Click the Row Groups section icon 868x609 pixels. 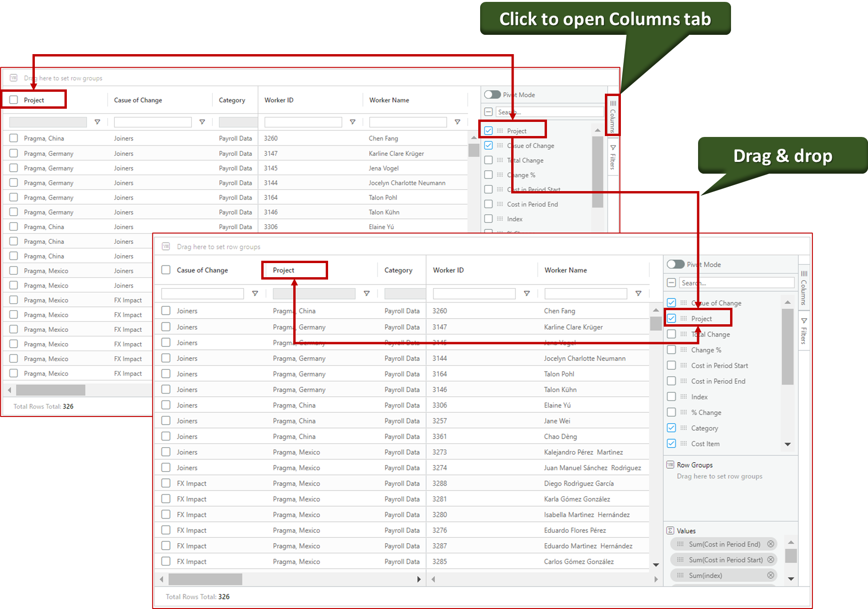click(x=670, y=465)
